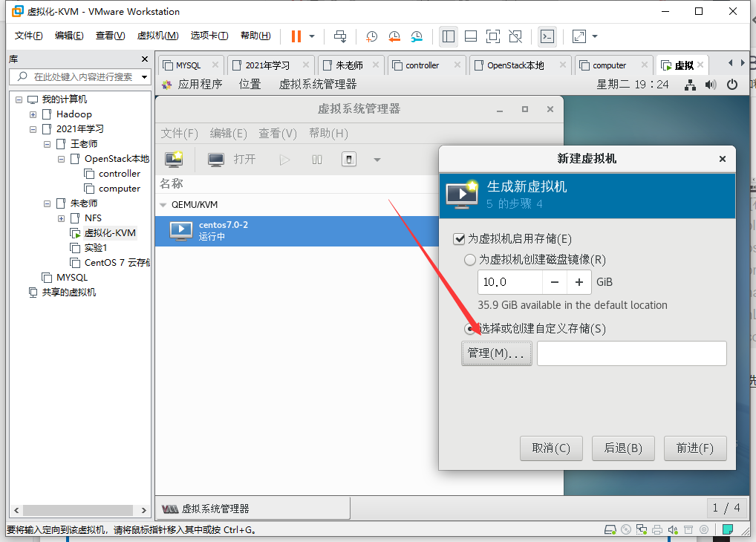The width and height of the screenshot is (756, 542).
Task: Click the VMware status bar network adapter icon
Action: click(x=641, y=529)
